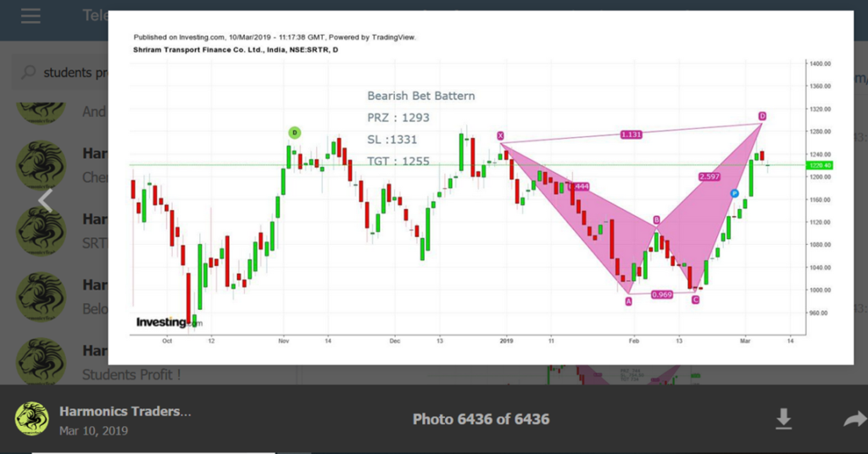Click the 'Mar 10, 2019' date link

[93, 431]
